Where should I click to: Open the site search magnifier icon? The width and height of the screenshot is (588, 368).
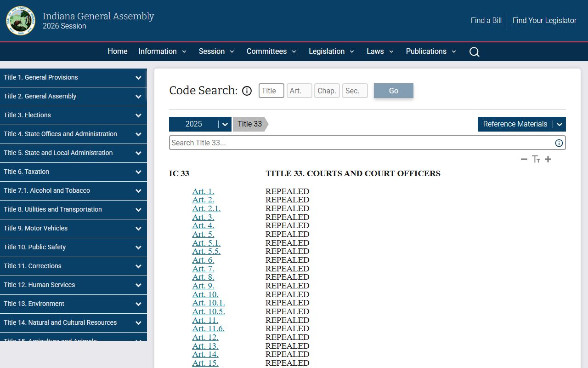tap(475, 52)
